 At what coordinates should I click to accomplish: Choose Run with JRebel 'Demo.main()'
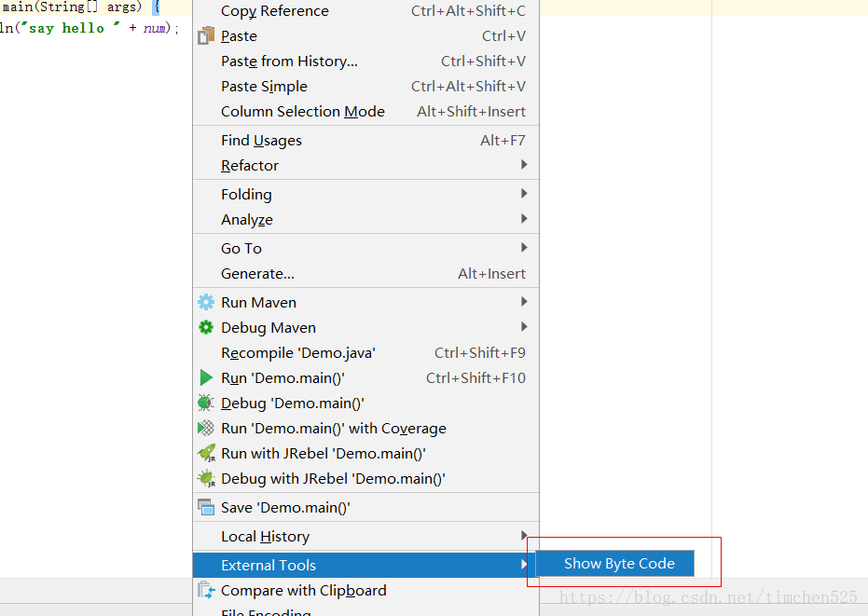(x=365, y=454)
